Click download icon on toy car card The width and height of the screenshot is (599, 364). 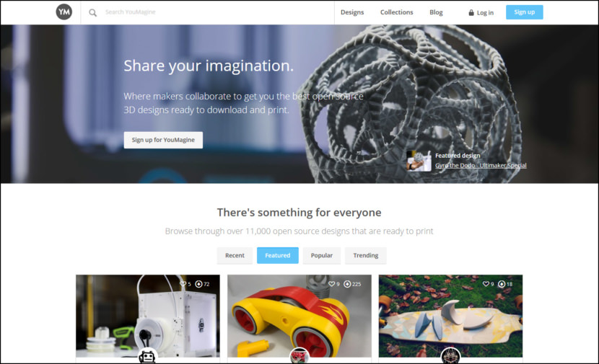(347, 284)
